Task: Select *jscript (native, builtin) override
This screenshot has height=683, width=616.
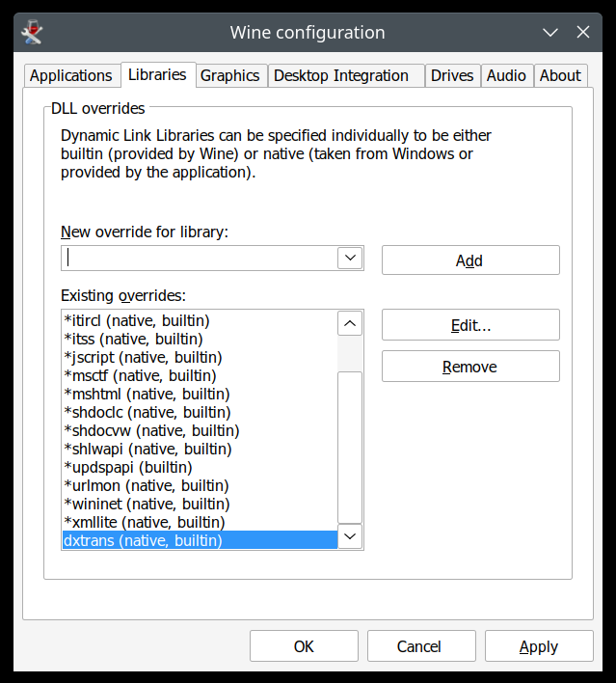Action: click(x=200, y=357)
